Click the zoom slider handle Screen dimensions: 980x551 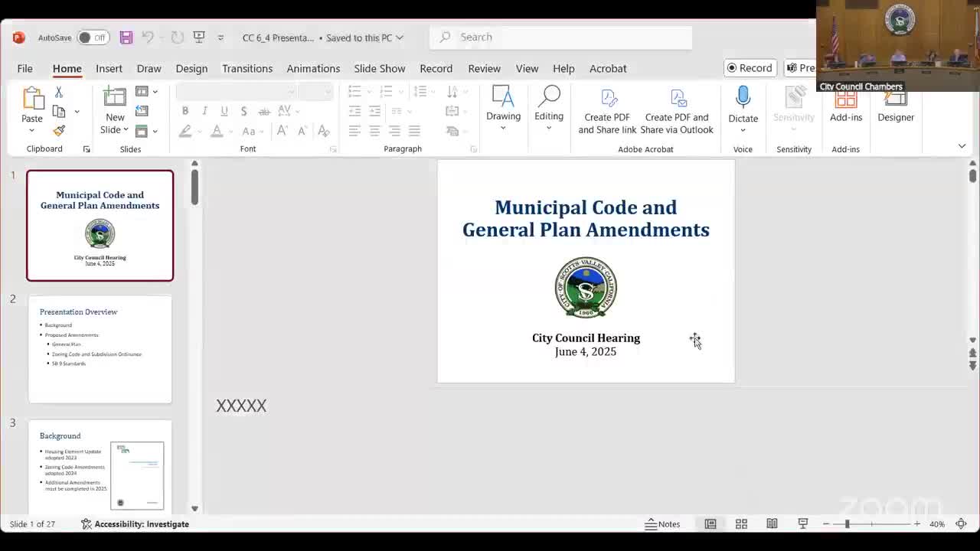[x=847, y=524]
